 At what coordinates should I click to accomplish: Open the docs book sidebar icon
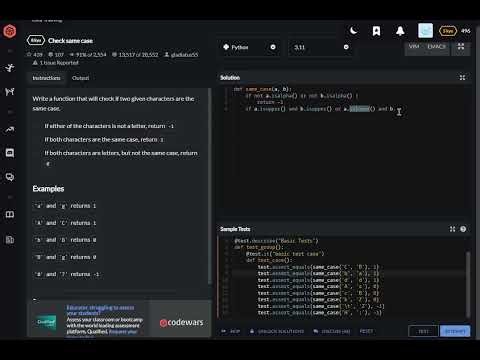coord(10,214)
